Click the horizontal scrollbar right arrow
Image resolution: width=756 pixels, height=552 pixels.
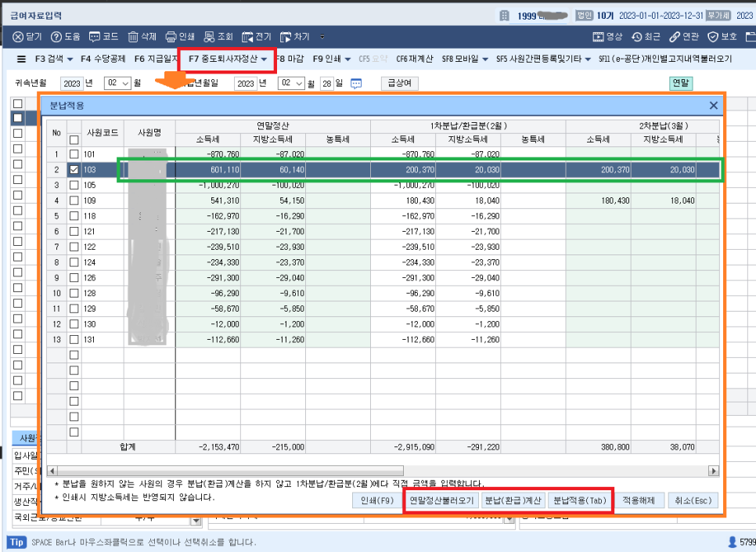tap(713, 471)
